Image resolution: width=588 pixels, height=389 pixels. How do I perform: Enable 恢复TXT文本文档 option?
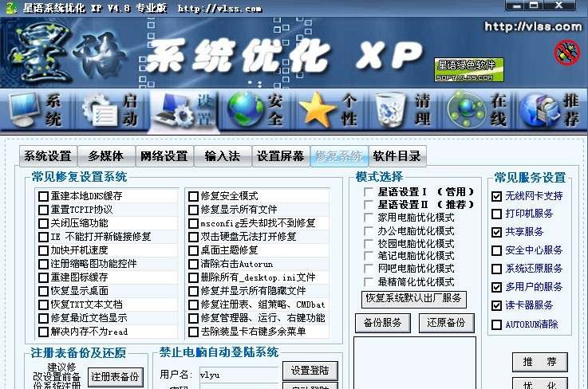pyautogui.click(x=44, y=305)
